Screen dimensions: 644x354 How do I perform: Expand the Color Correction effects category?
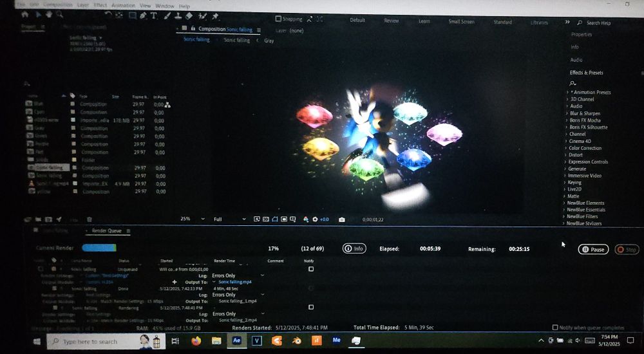[x=566, y=148]
